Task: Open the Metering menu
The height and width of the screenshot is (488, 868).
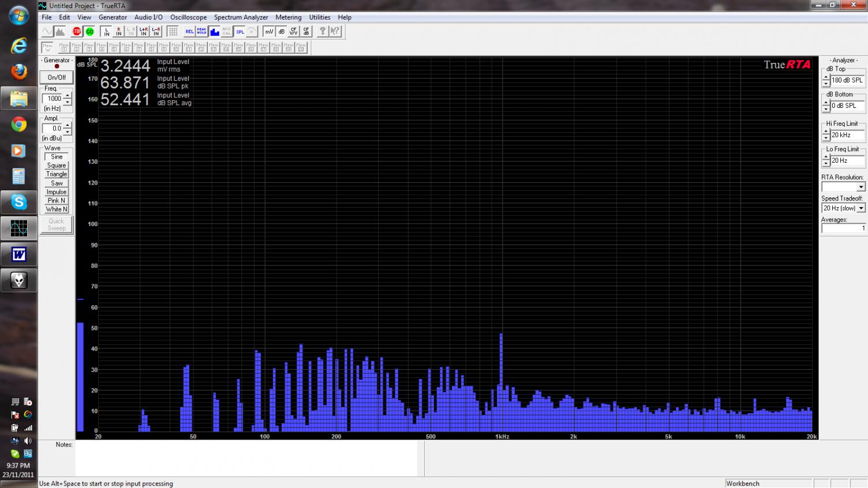Action: pyautogui.click(x=288, y=17)
